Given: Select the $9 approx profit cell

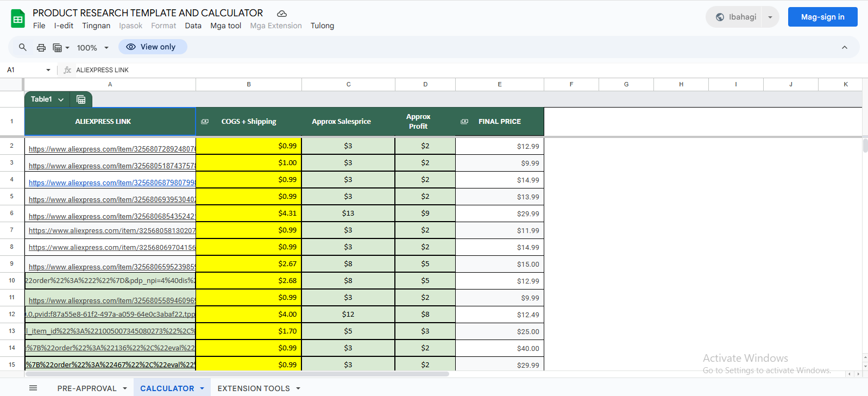Looking at the screenshot, I should pos(425,213).
